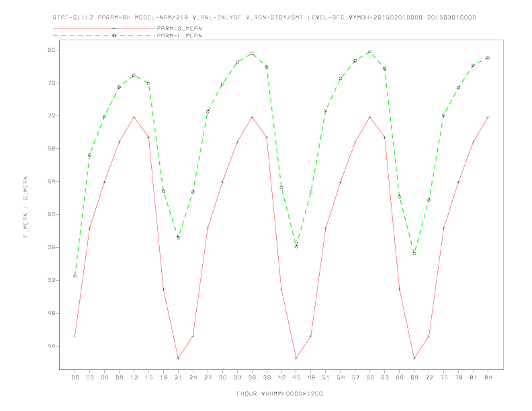Click the y-axis tick label 64
Image resolution: width=532 pixels, height=411 pixels.
tap(52, 181)
